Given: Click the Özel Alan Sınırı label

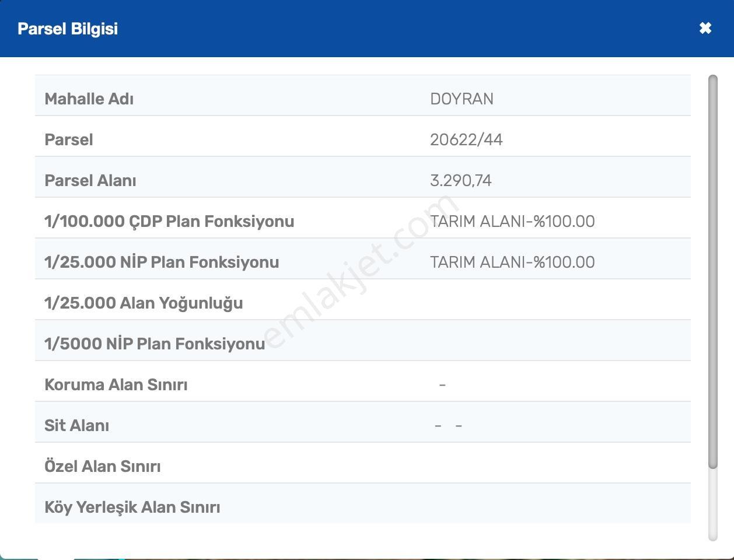Looking at the screenshot, I should [103, 466].
